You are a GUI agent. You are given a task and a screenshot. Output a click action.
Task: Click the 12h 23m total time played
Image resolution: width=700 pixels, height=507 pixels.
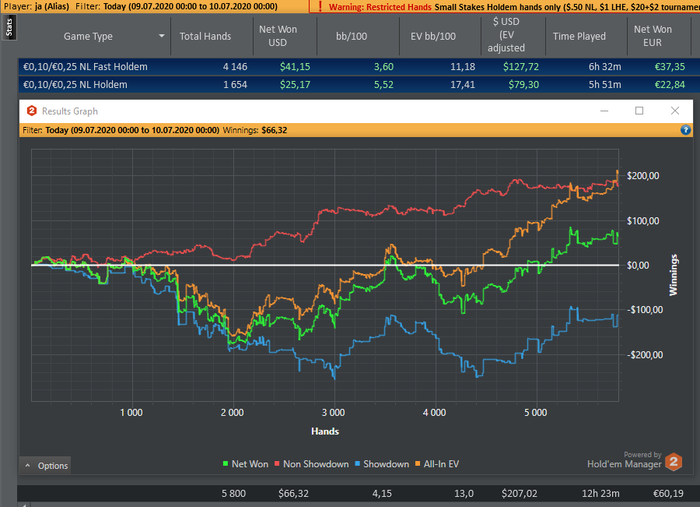coord(600,494)
